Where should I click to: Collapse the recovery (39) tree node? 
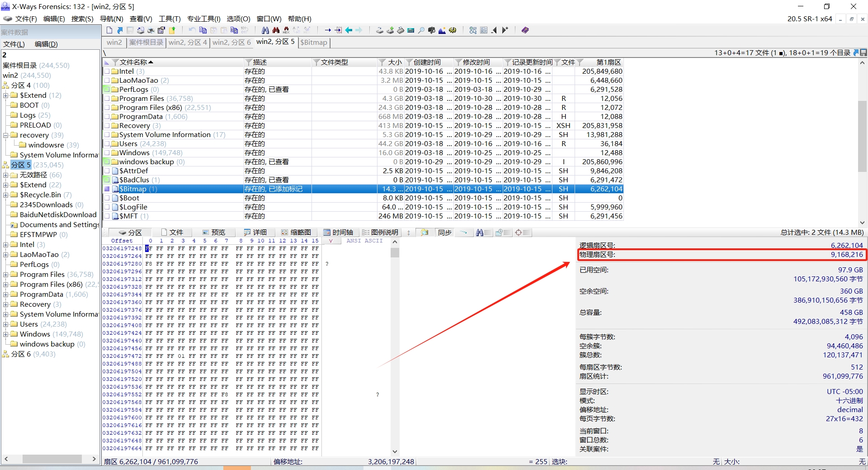click(x=5, y=135)
